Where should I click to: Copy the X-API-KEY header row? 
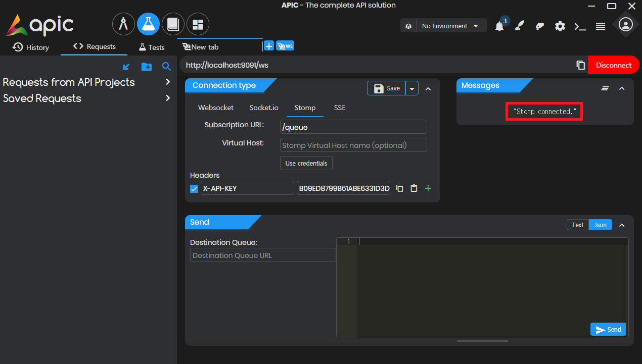[x=400, y=188]
